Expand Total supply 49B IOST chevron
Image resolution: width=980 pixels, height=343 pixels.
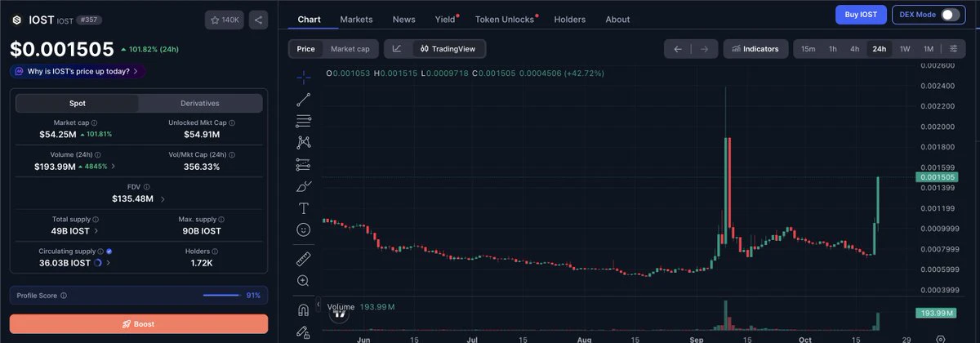[97, 231]
